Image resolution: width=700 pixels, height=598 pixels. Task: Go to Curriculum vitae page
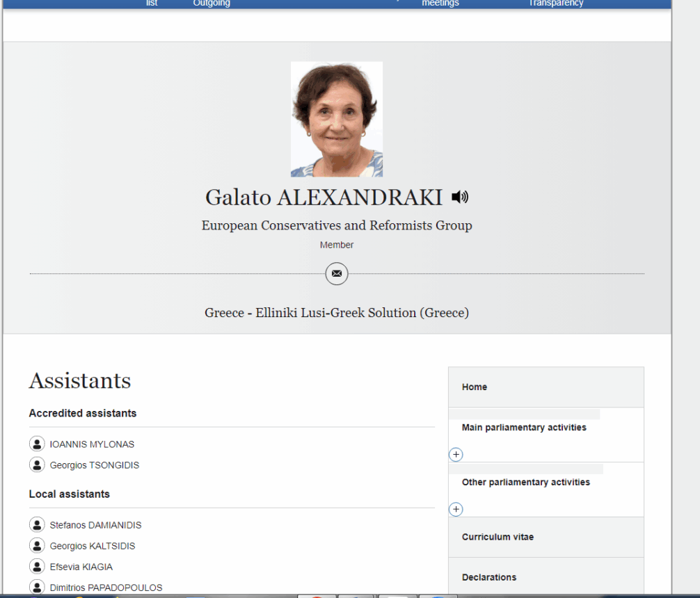[x=546, y=538]
